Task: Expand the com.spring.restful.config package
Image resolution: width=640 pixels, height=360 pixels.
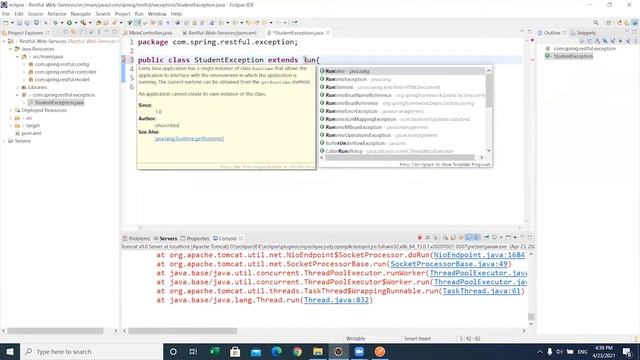Action: (x=24, y=64)
